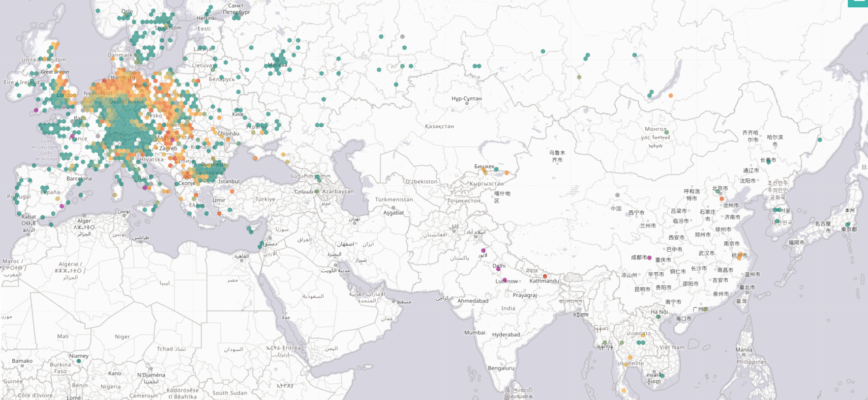Click the Mumbai city label

pos(475,333)
